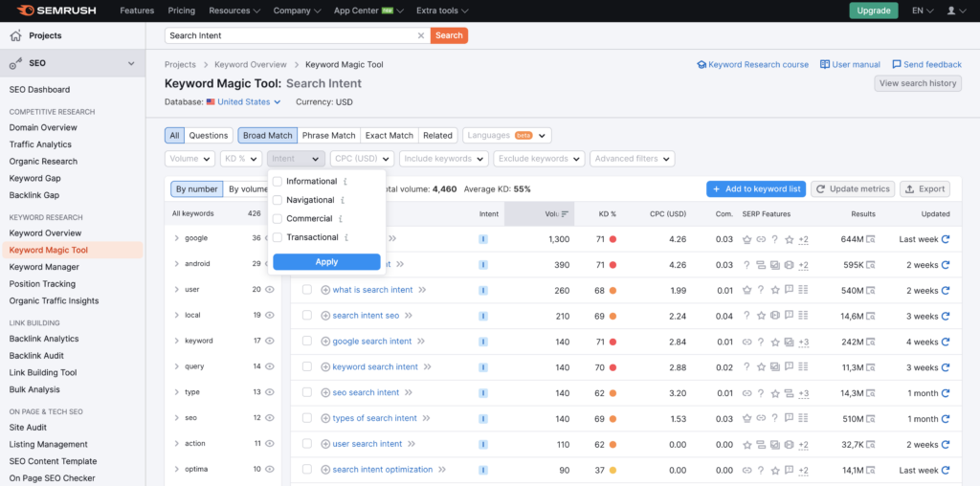980x486 pixels.
Task: Click the View search history button
Action: coord(918,83)
